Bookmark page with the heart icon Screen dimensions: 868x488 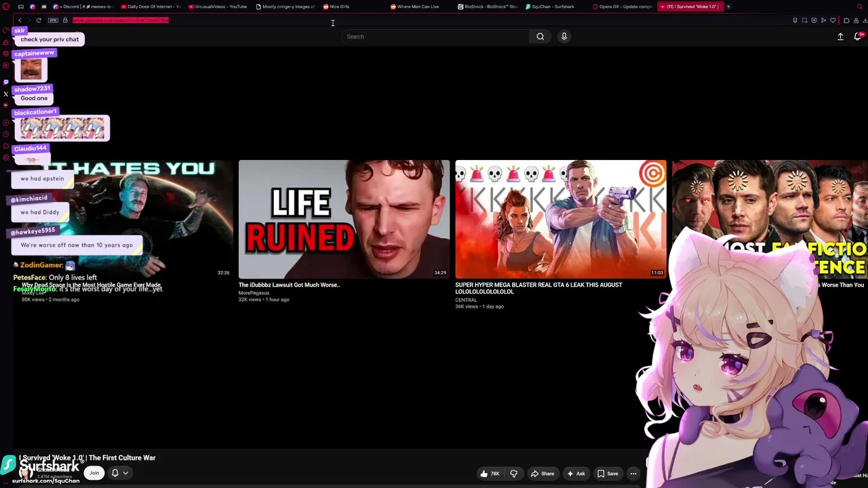[x=833, y=20]
